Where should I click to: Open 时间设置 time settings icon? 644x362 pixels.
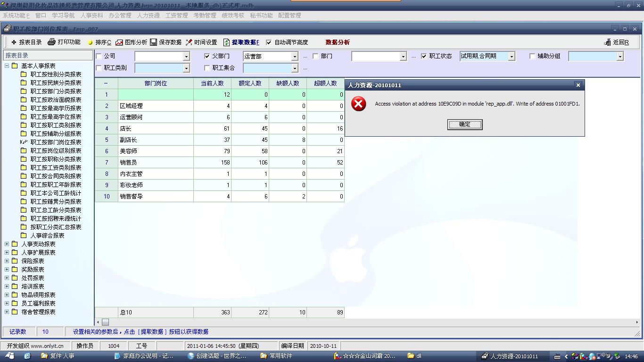point(189,42)
